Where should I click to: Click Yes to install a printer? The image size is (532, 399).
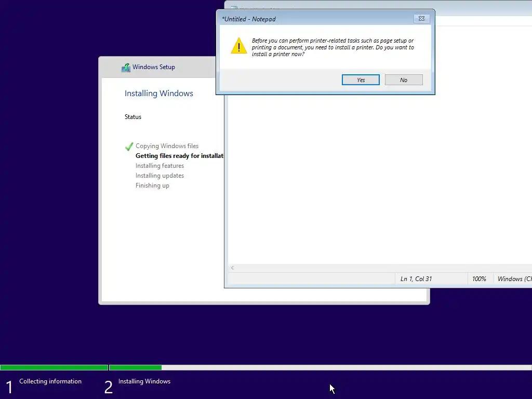pyautogui.click(x=361, y=79)
